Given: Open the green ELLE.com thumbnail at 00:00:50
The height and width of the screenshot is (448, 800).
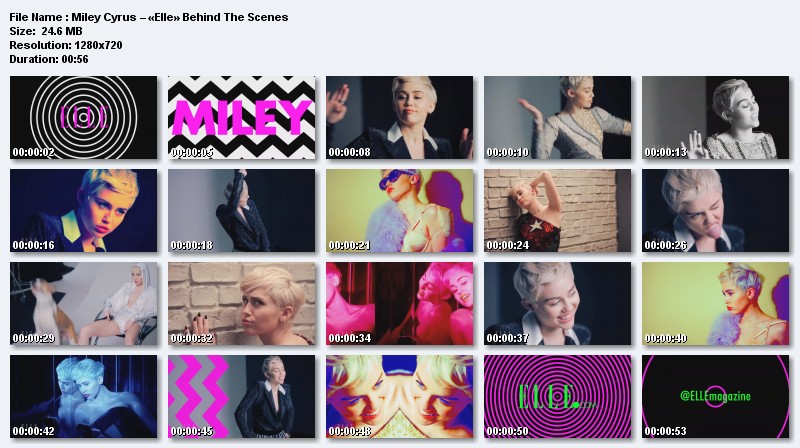Looking at the screenshot, I should (x=557, y=396).
